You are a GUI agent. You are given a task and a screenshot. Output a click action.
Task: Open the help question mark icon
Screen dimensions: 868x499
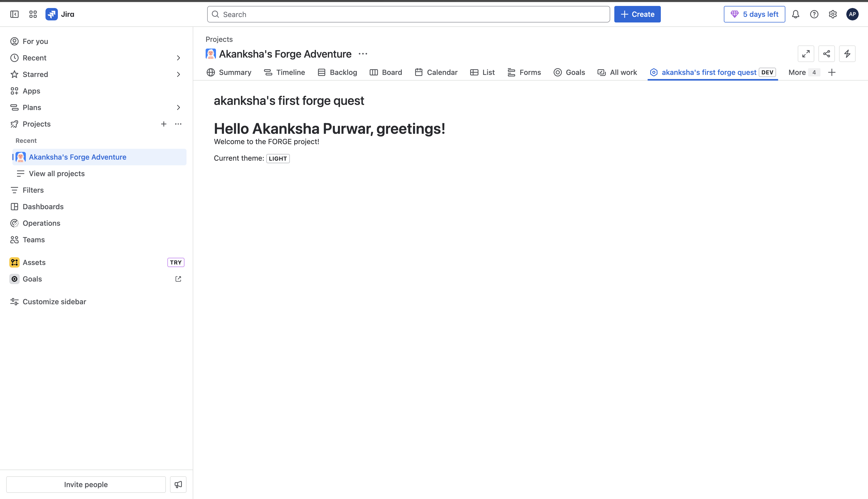point(814,14)
